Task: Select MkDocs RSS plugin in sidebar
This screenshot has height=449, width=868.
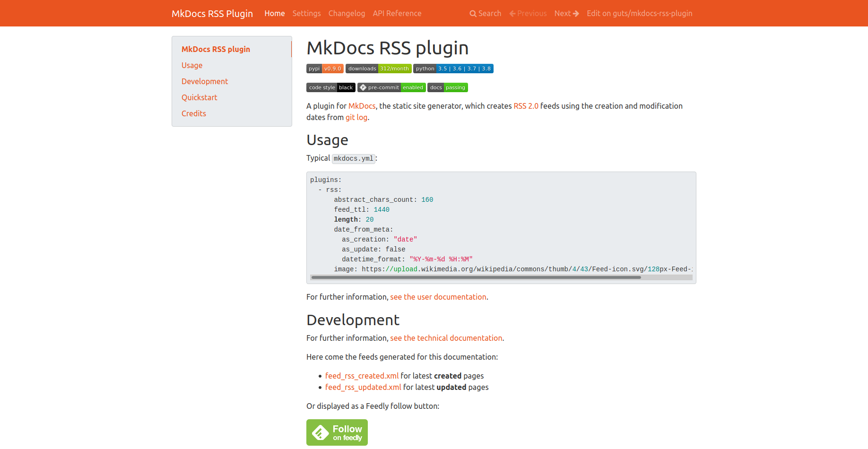Action: pyautogui.click(x=216, y=49)
